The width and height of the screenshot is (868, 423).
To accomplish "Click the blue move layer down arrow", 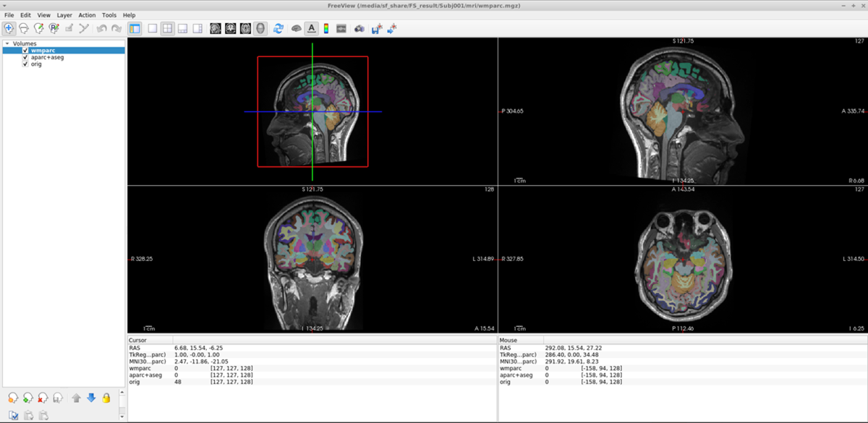I will tap(91, 398).
